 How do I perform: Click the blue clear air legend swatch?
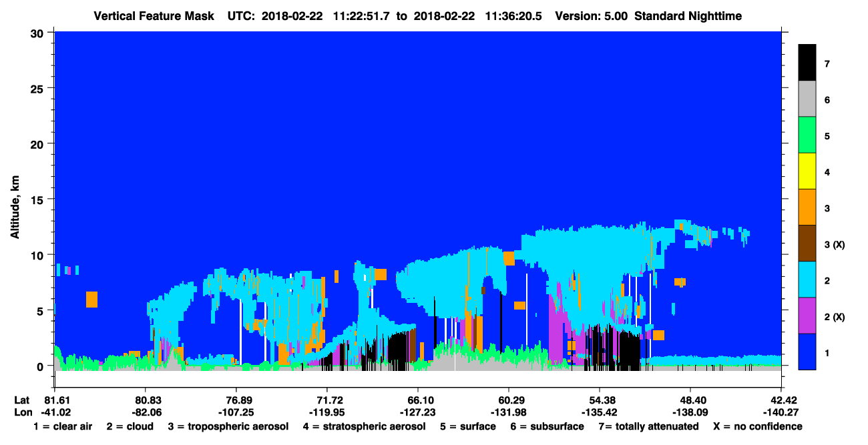pos(807,352)
